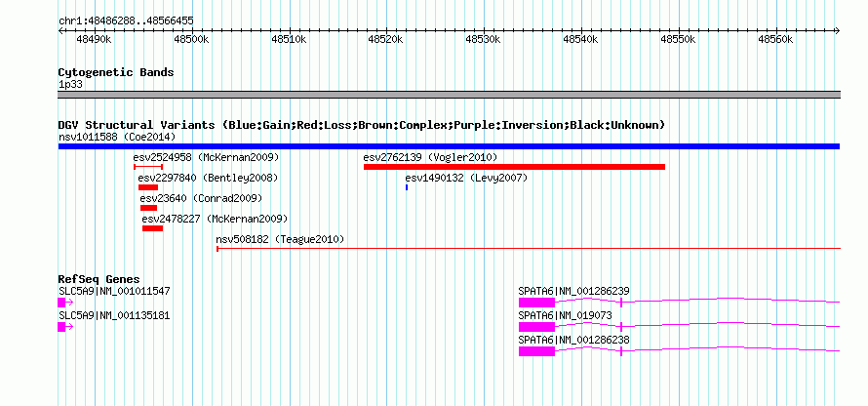Click the red esv2478227 loss bar
Viewport: 868px width, 406px height.
click(x=153, y=228)
